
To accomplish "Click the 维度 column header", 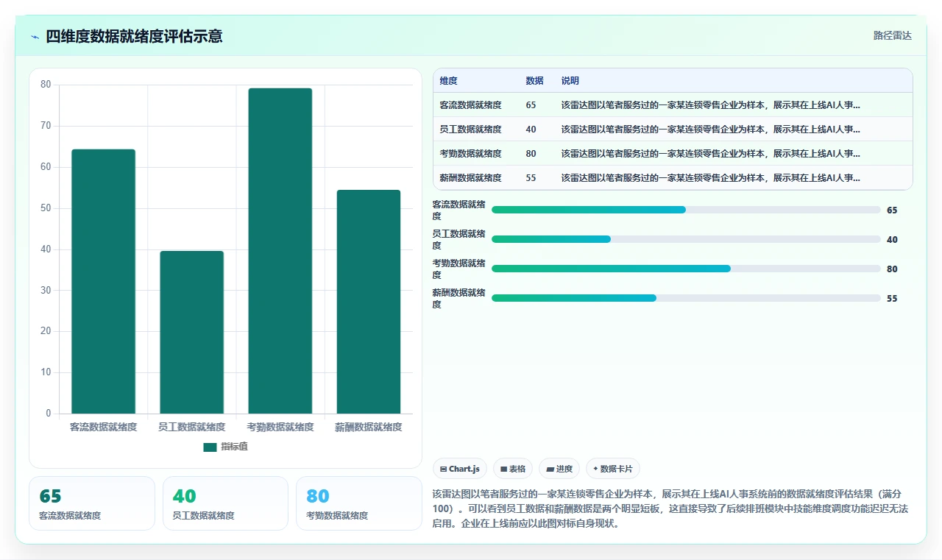I will (x=448, y=81).
